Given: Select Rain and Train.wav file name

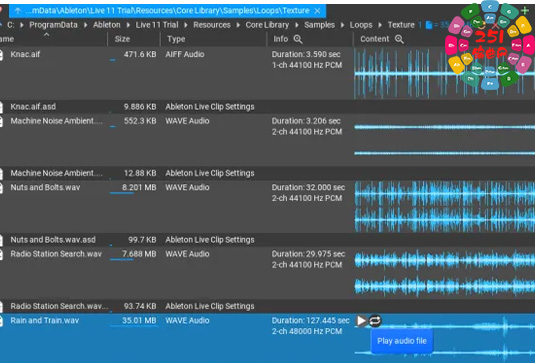Looking at the screenshot, I should 44,321.
